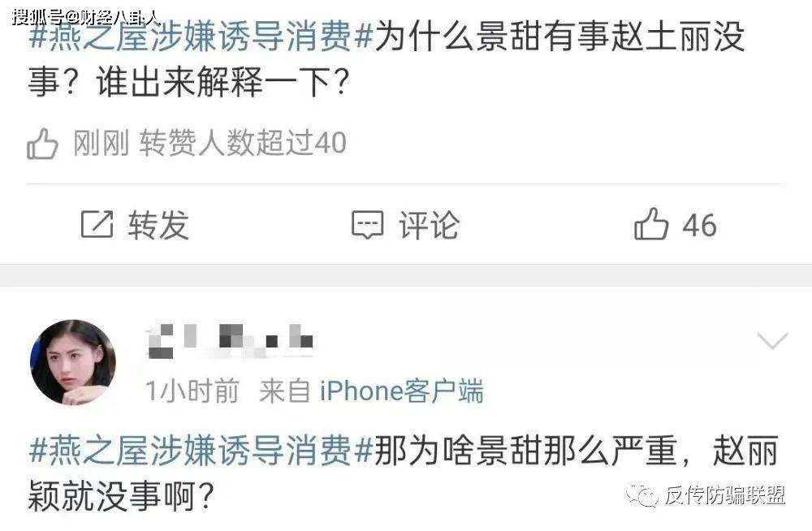Open comments via the speech bubble icon

coord(368,226)
